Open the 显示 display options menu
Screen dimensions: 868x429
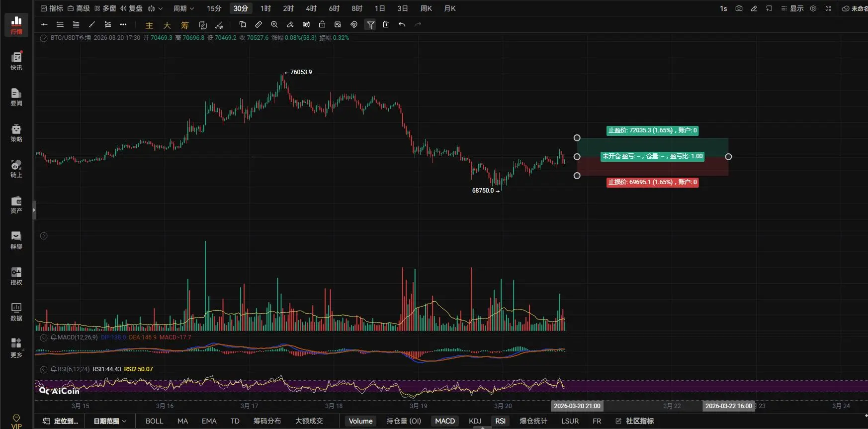pyautogui.click(x=792, y=8)
